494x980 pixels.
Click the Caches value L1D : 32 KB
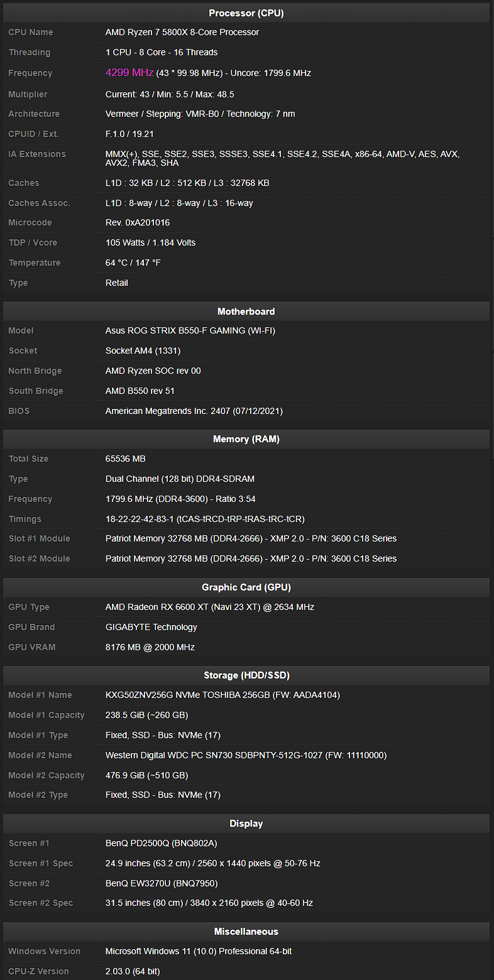pos(187,183)
